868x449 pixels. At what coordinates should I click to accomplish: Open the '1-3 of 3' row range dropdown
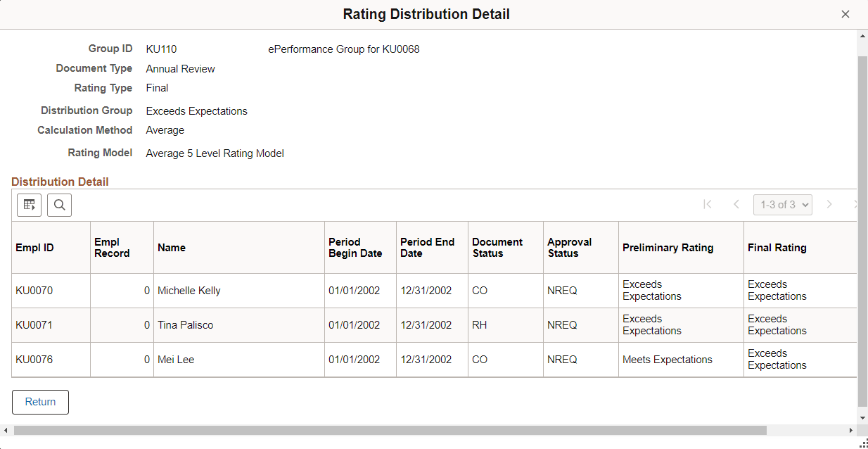pos(782,204)
